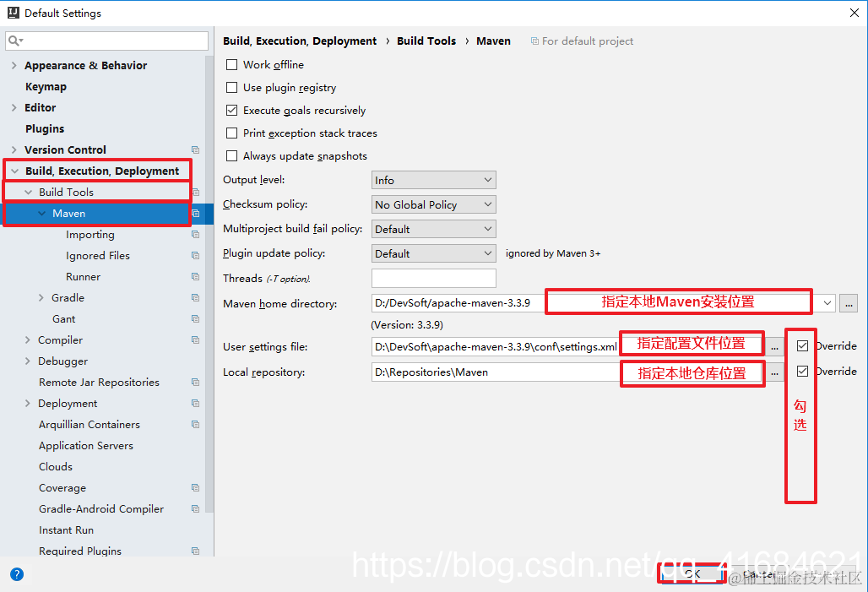
Task: Uncheck Execute goals recursively
Action: 232,110
